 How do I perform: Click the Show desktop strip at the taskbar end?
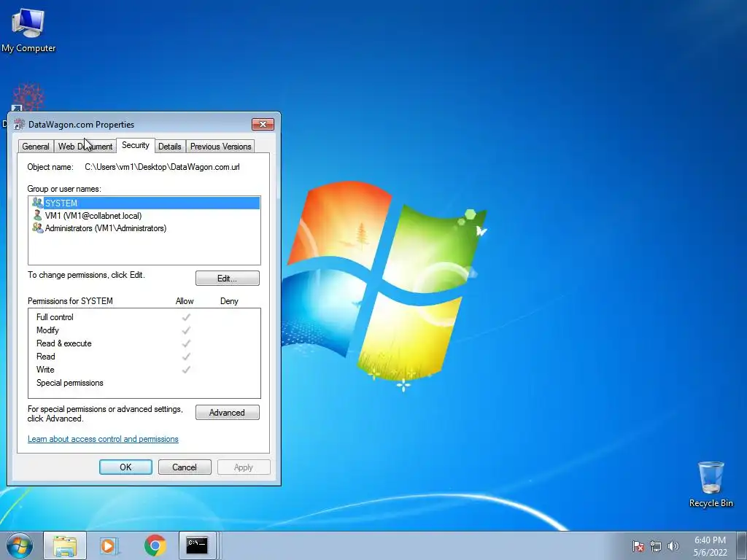pos(742,545)
